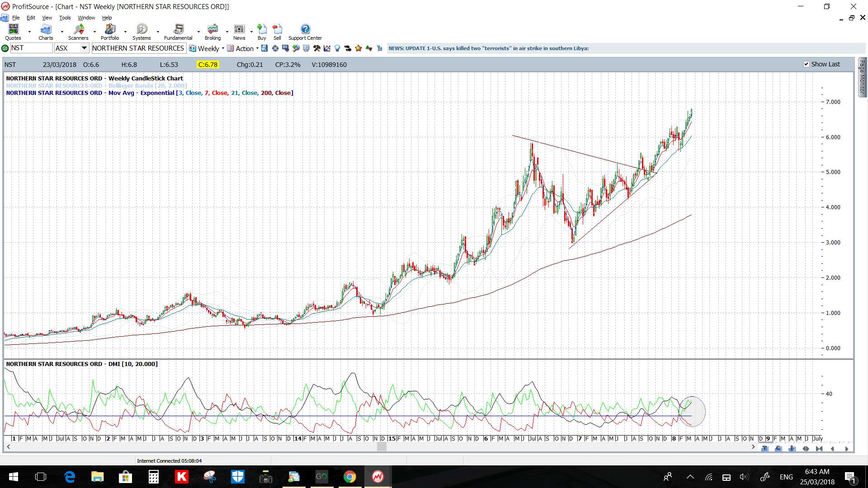Open the Portfolio tool

(110, 32)
